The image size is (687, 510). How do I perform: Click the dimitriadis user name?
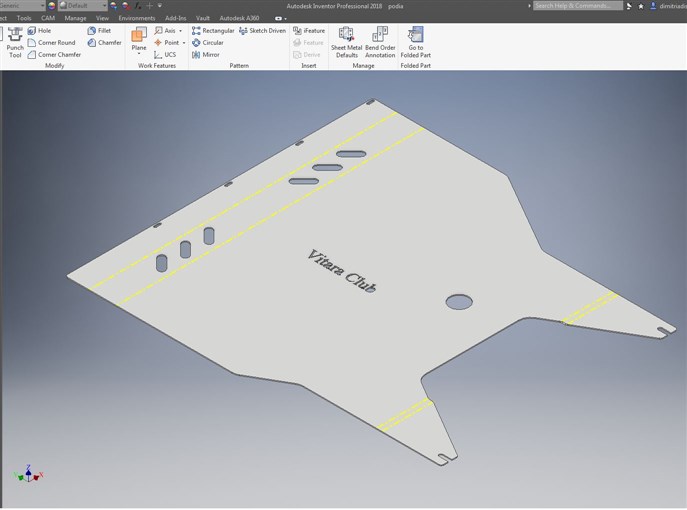tap(673, 6)
